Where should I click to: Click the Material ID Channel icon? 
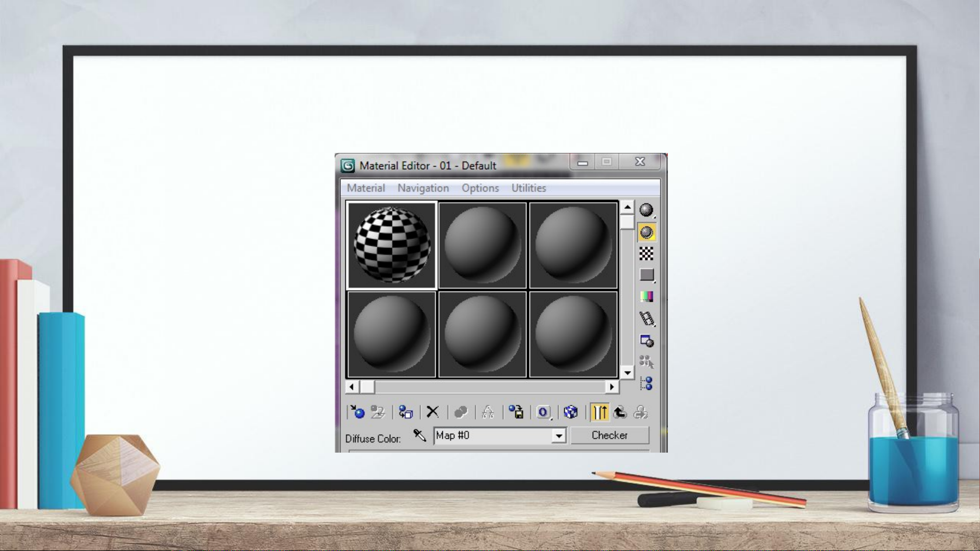543,412
